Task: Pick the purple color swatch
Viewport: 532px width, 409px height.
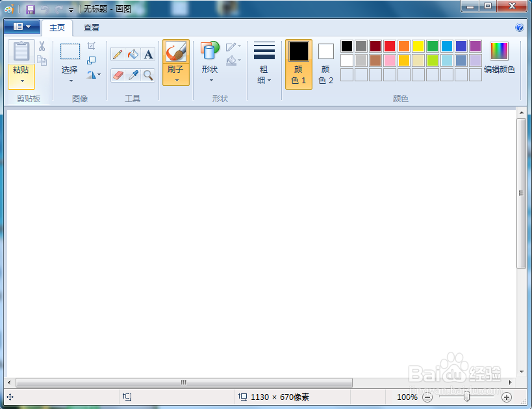Action: coord(475,46)
